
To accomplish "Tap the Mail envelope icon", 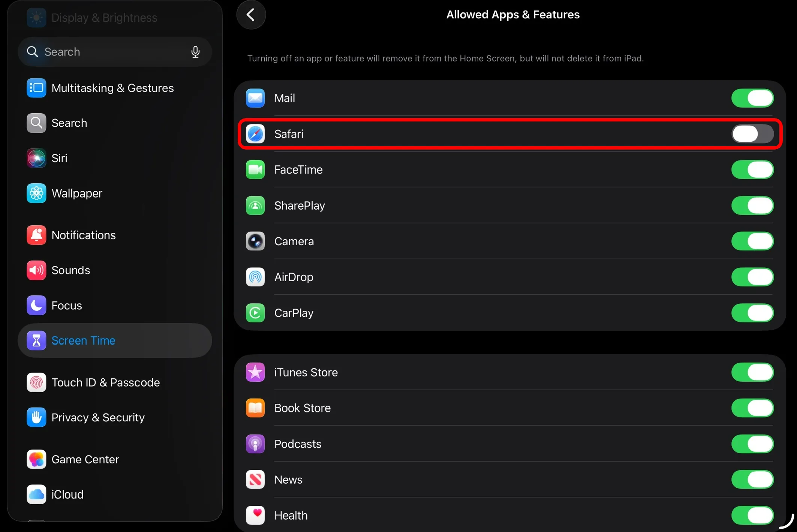I will coord(255,98).
